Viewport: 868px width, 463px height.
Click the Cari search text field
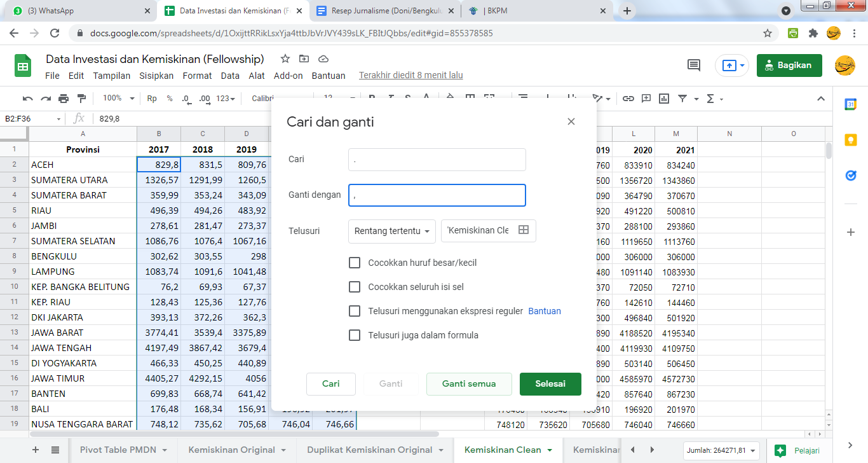(437, 160)
